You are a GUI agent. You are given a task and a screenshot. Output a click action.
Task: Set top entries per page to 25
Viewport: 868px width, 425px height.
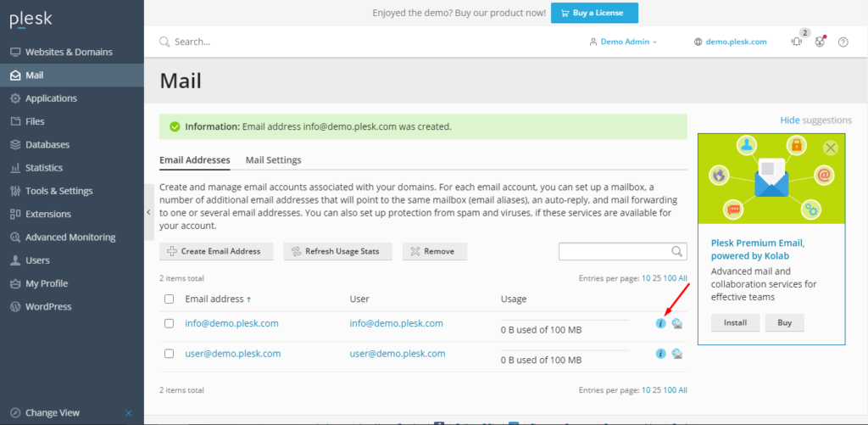(x=657, y=278)
